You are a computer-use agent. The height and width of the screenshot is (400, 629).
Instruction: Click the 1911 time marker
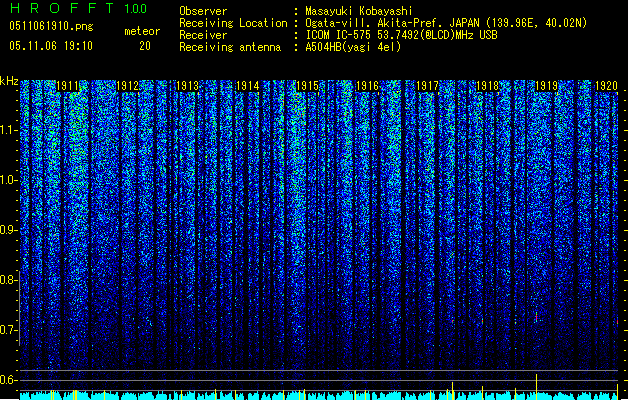coord(67,86)
